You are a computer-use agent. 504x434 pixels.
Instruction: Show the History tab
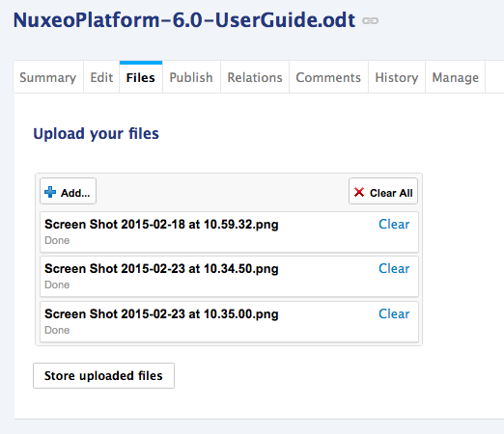click(397, 77)
